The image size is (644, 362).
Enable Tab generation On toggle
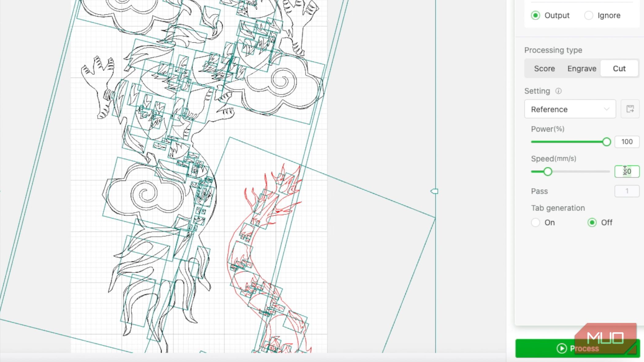coord(535,222)
